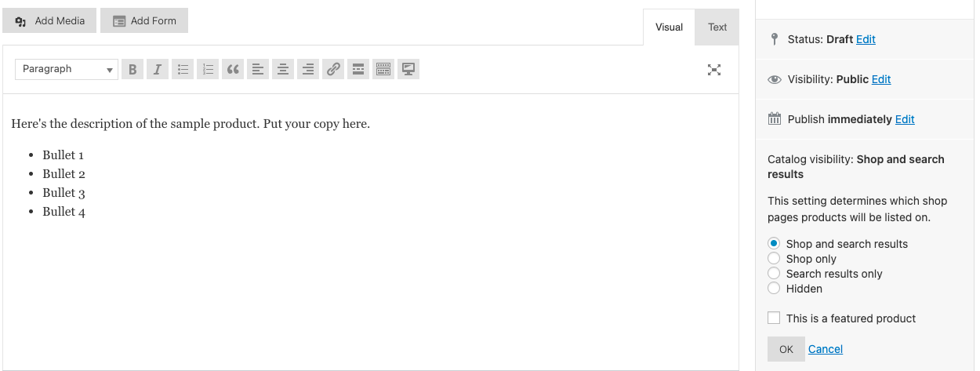
Task: Toggle bold formatting in editor toolbar
Action: click(132, 69)
